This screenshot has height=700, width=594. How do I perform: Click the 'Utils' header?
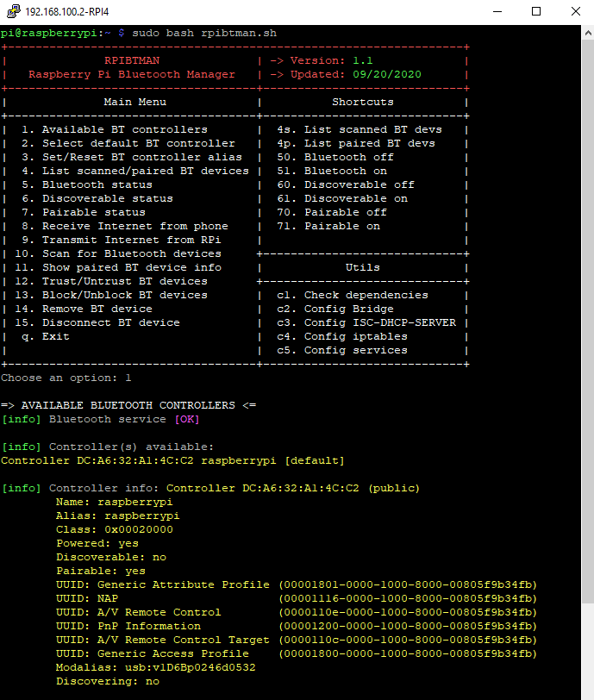(x=363, y=268)
